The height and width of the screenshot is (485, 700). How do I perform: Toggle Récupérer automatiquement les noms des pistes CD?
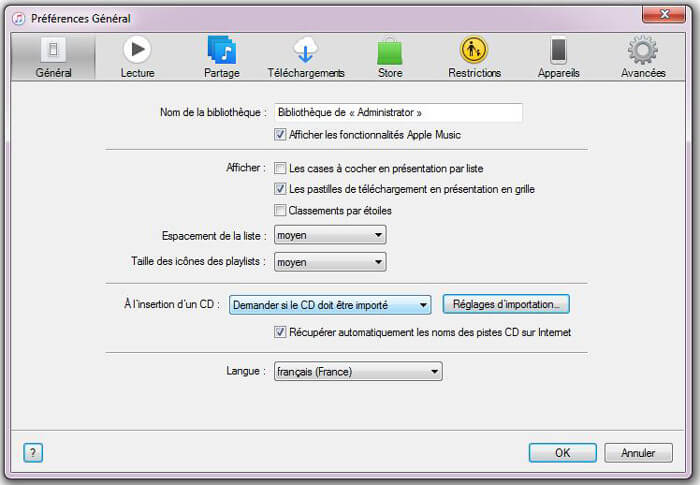click(x=280, y=332)
